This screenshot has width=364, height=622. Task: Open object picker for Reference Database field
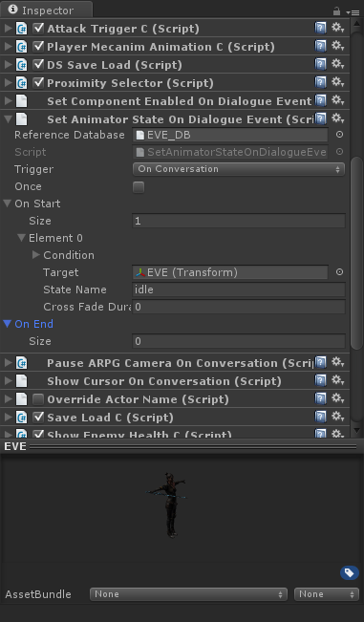tap(339, 135)
